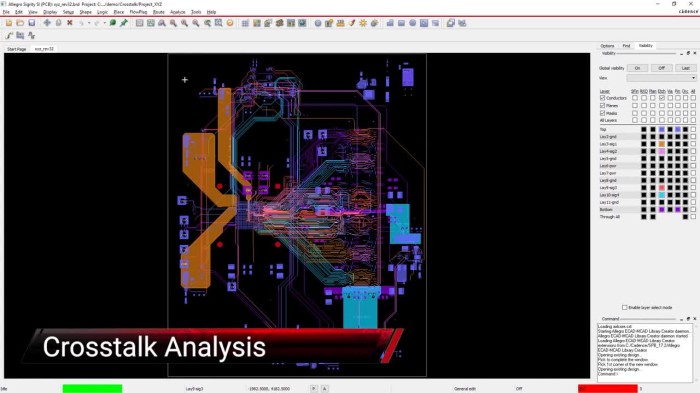Click the Open folder icon
Viewport: 700px width, 393px height.
pos(20,23)
